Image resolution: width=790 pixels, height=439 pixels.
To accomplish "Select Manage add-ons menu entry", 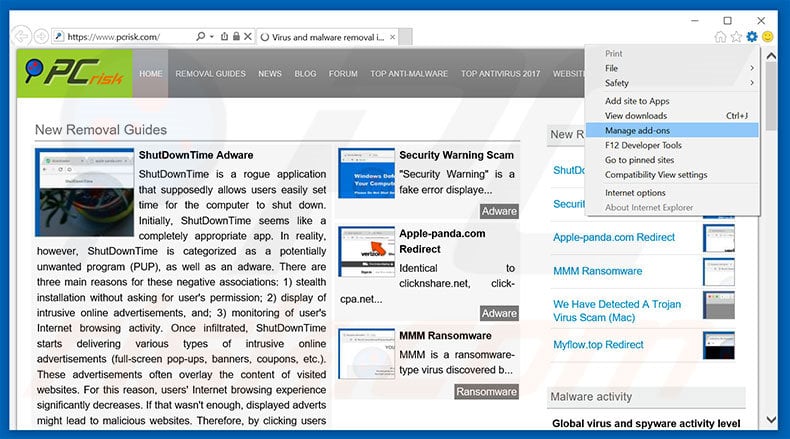I will [x=672, y=130].
